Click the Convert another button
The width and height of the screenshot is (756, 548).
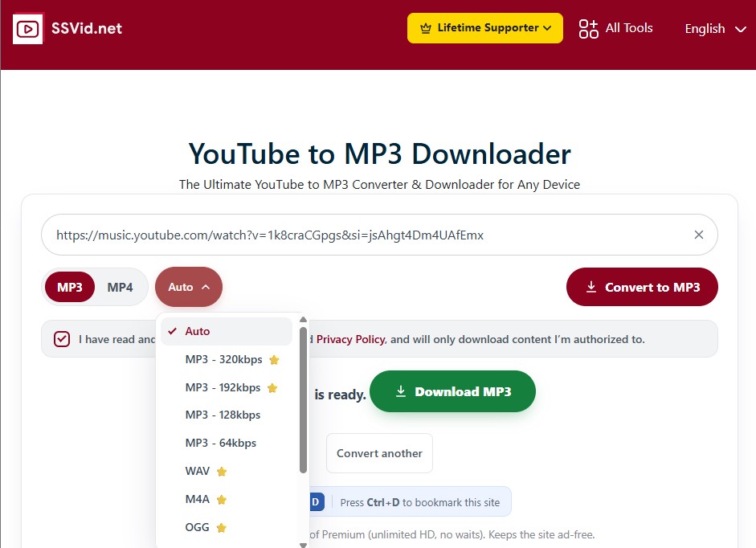(x=379, y=453)
